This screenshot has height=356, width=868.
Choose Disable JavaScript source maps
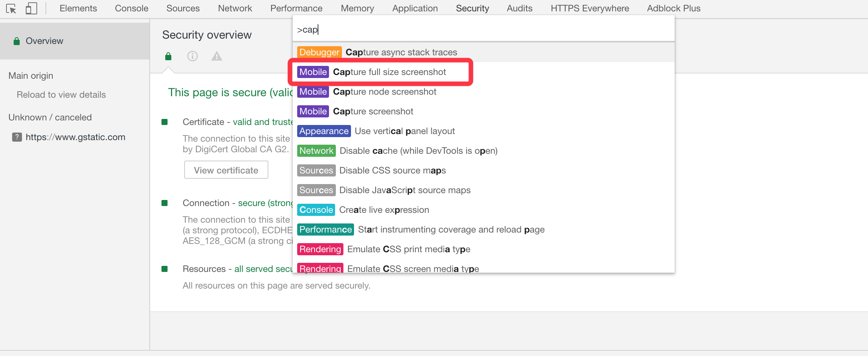tap(484, 190)
